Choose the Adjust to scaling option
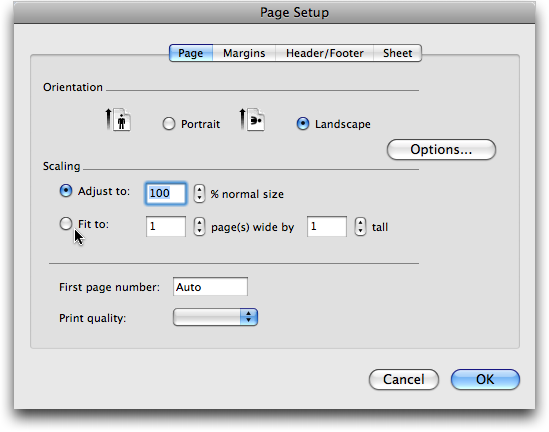549x432 pixels. pos(66,191)
